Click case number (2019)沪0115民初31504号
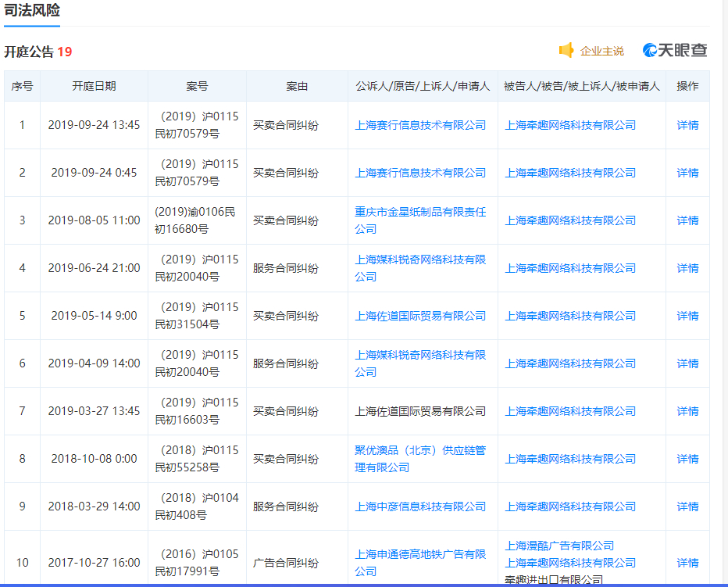This screenshot has height=587, width=728. click(x=197, y=316)
